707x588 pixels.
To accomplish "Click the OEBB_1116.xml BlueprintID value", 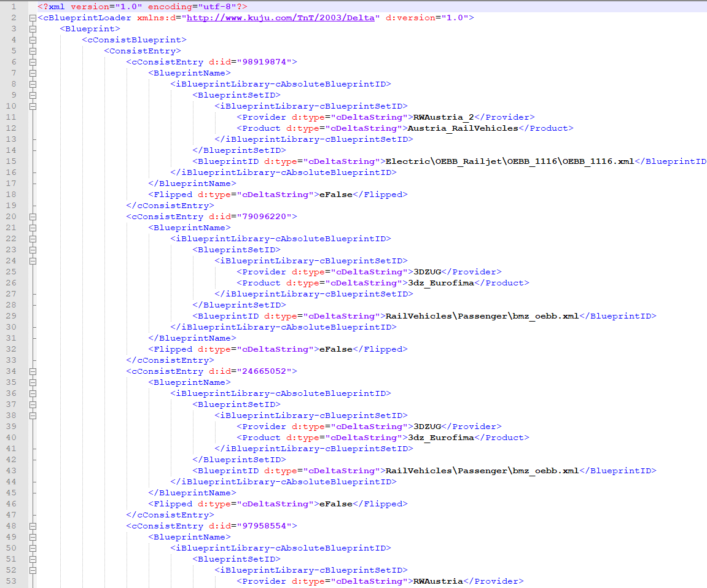I will pos(510,161).
